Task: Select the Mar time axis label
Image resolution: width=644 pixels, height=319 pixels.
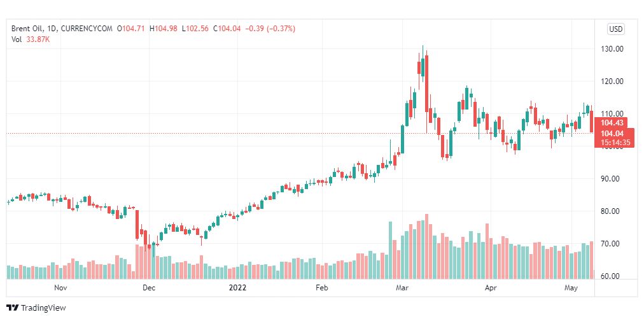Action: tap(402, 288)
